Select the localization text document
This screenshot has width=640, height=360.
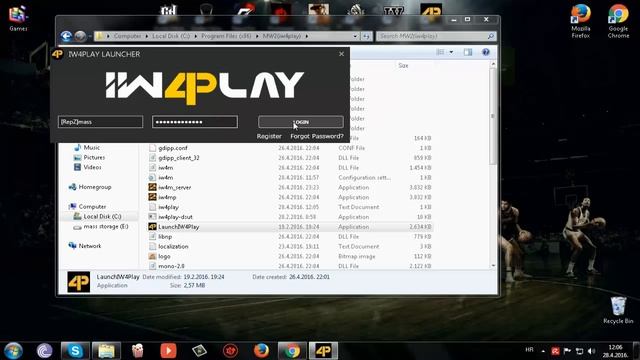pyautogui.click(x=173, y=246)
